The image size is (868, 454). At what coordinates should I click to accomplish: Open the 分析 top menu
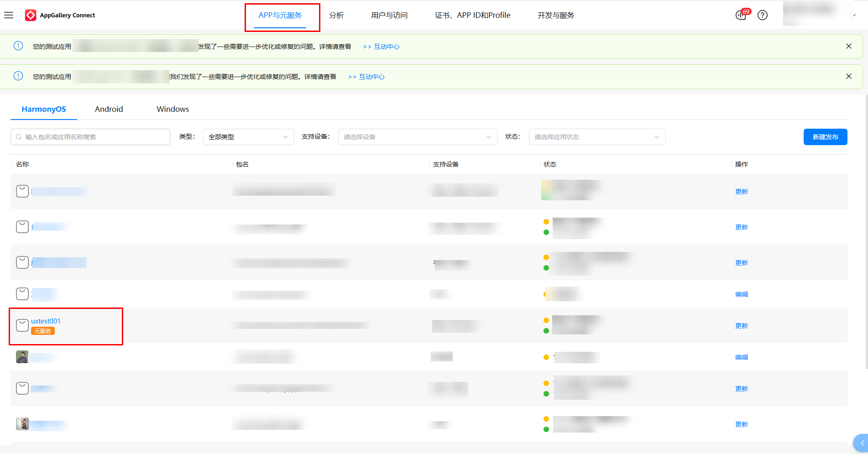tap(336, 15)
